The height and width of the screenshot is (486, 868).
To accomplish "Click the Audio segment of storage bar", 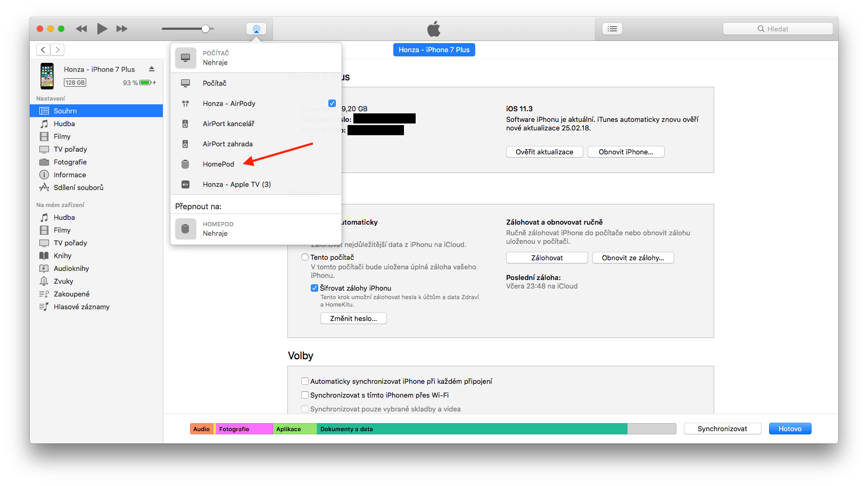I will [x=202, y=429].
